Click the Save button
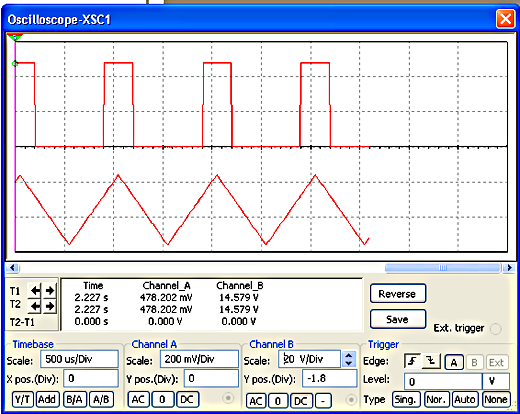This screenshot has width=520, height=414. point(398,319)
